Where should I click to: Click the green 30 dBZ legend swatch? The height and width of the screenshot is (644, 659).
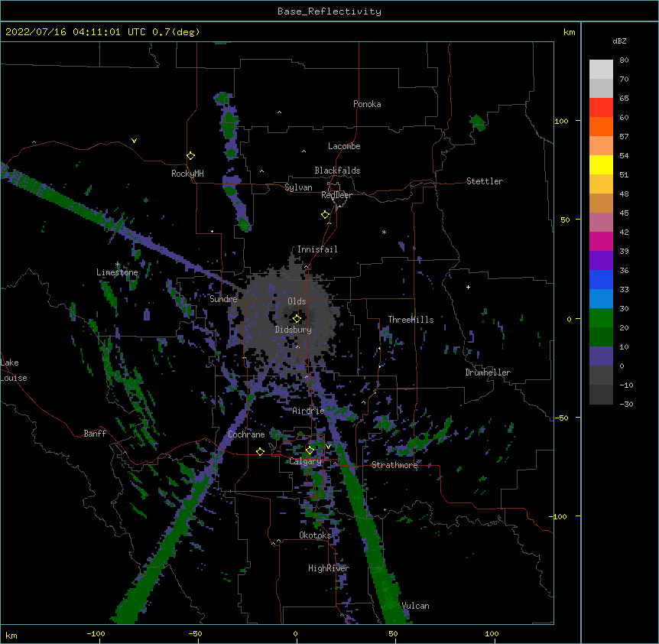point(601,318)
